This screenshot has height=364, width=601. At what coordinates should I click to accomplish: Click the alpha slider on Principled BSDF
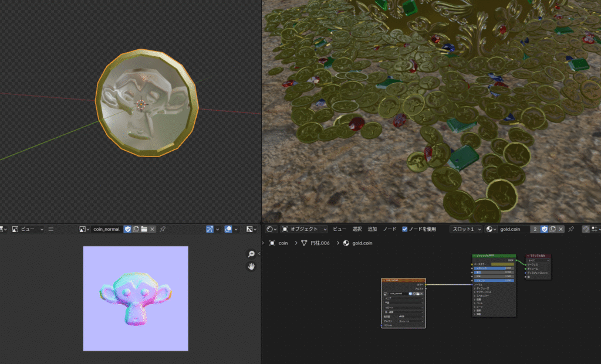494,281
